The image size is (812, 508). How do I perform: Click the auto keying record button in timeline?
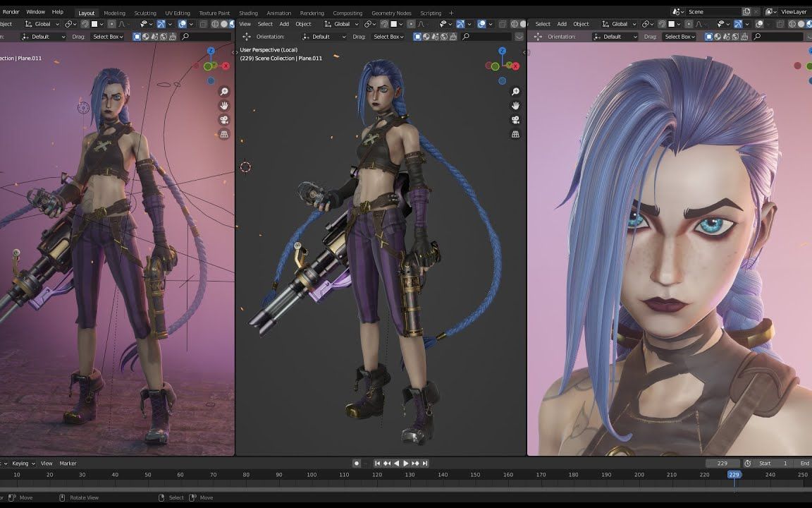(357, 464)
